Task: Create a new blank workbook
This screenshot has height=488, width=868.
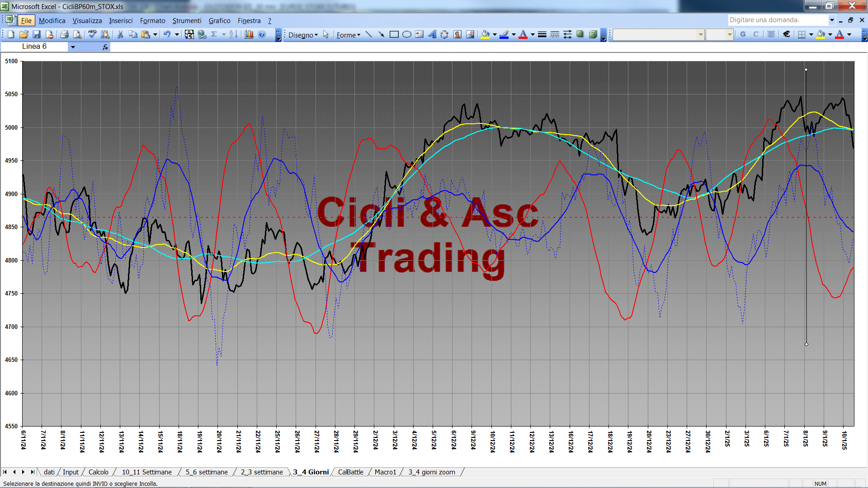Action: (x=11, y=34)
